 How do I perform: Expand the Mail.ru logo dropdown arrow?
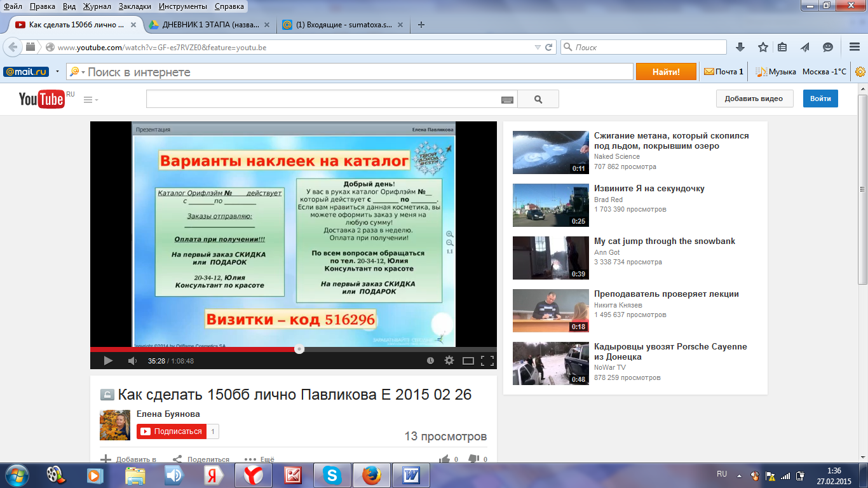(57, 72)
